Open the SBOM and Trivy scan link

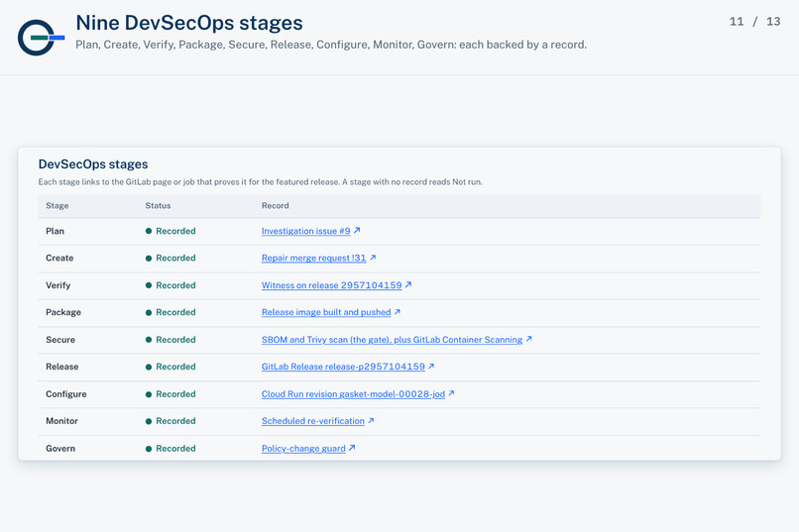click(x=392, y=340)
